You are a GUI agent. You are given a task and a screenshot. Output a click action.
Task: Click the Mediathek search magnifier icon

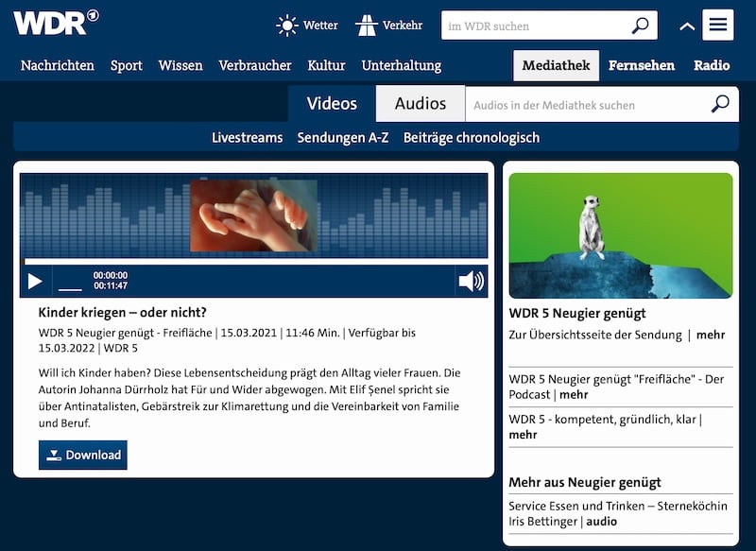click(721, 104)
